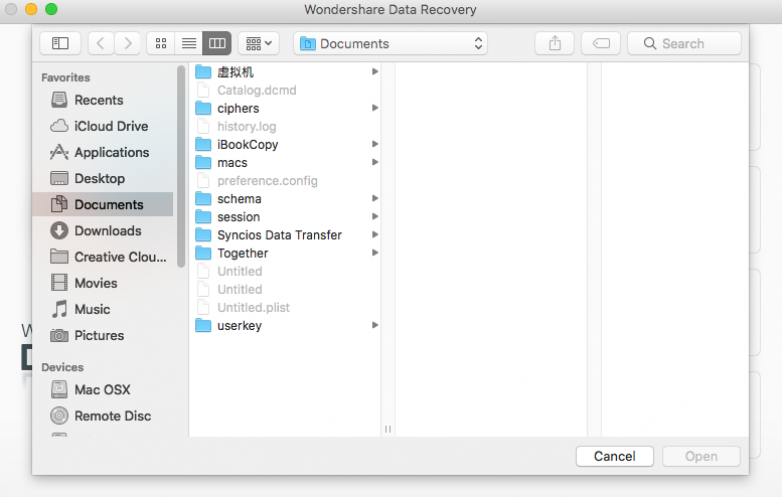Click the session folder icon
Image resolution: width=782 pixels, height=497 pixels.
(203, 217)
